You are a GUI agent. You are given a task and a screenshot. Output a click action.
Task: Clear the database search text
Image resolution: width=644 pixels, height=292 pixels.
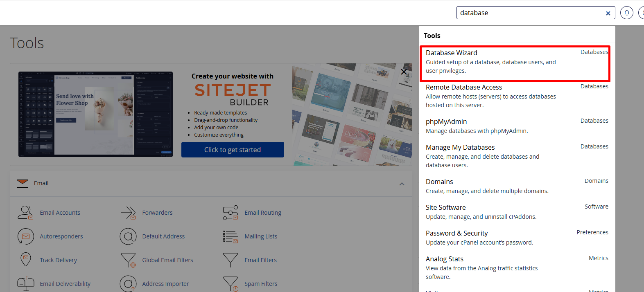click(x=608, y=13)
